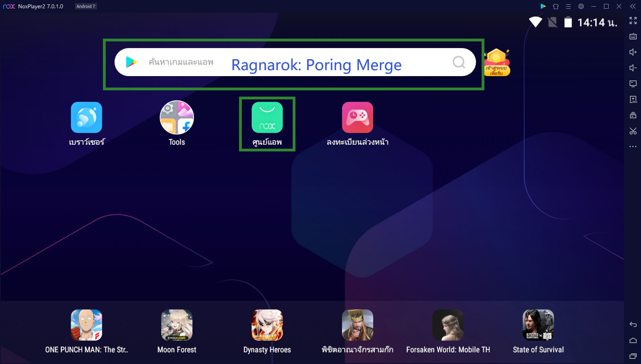Image resolution: width=641 pixels, height=364 pixels.
Task: Expand more tools via three dots
Action: (633, 147)
